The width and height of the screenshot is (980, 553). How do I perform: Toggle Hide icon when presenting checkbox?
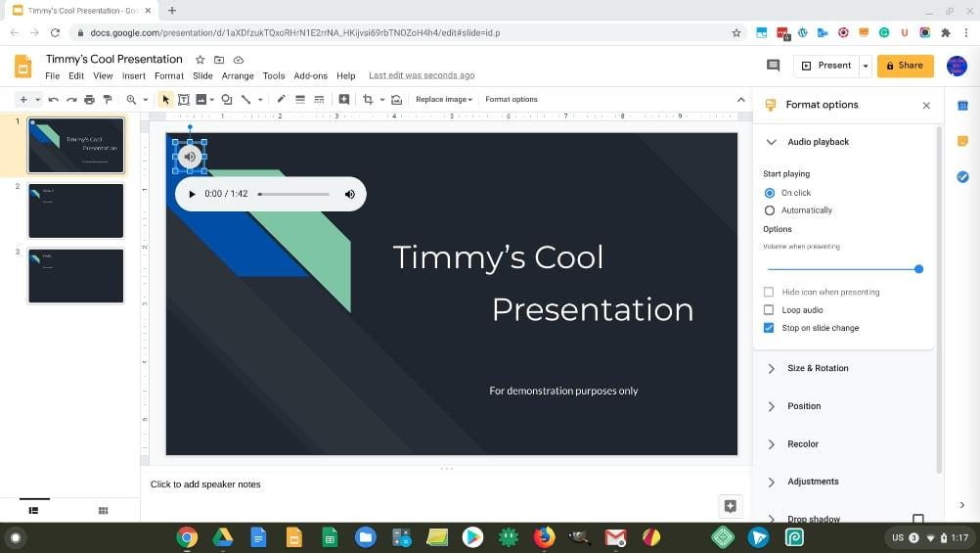pyautogui.click(x=769, y=292)
